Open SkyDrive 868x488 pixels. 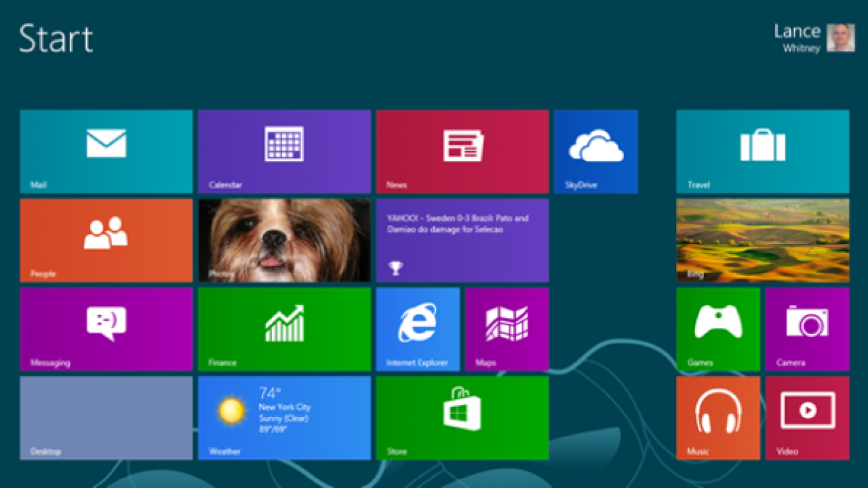[595, 150]
